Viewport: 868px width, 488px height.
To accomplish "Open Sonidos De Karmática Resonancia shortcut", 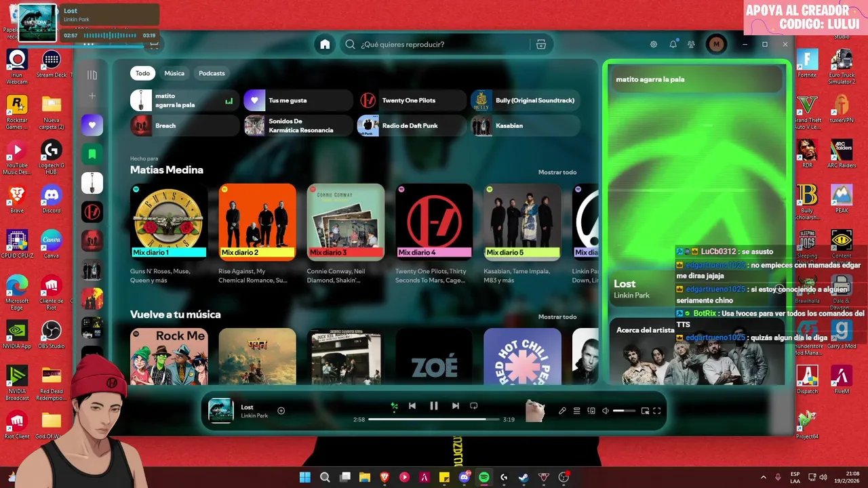I will pos(298,125).
